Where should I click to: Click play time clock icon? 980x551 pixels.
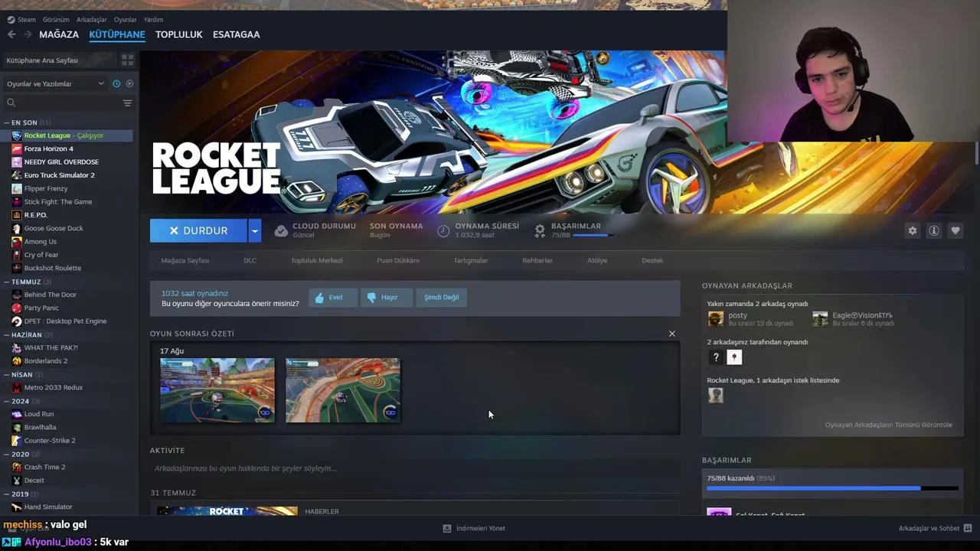tap(443, 230)
